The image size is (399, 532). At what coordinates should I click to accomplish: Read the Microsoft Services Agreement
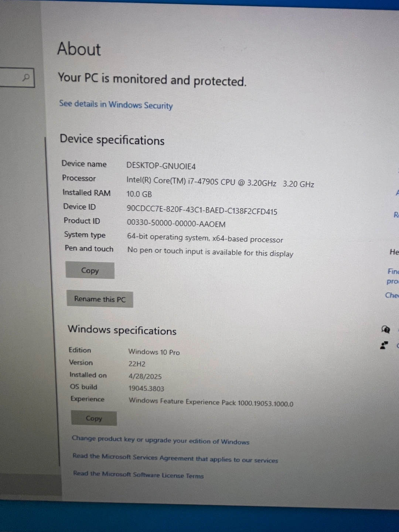(175, 458)
